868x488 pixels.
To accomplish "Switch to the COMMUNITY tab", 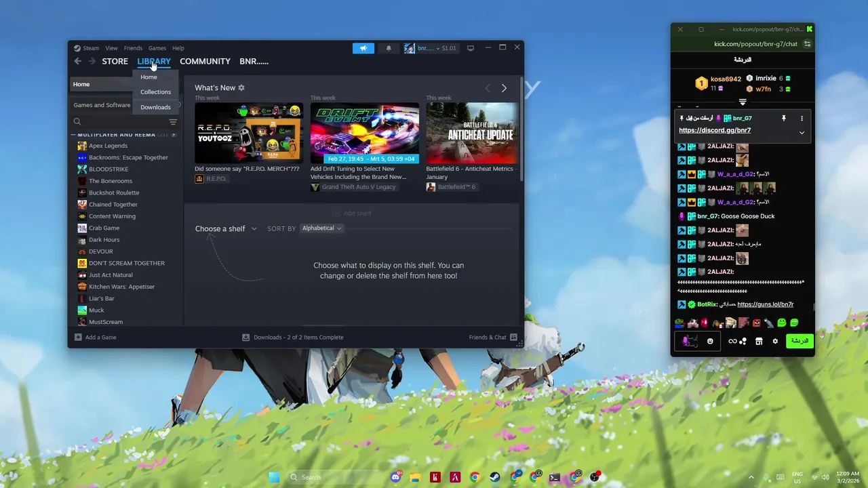I will pyautogui.click(x=205, y=61).
